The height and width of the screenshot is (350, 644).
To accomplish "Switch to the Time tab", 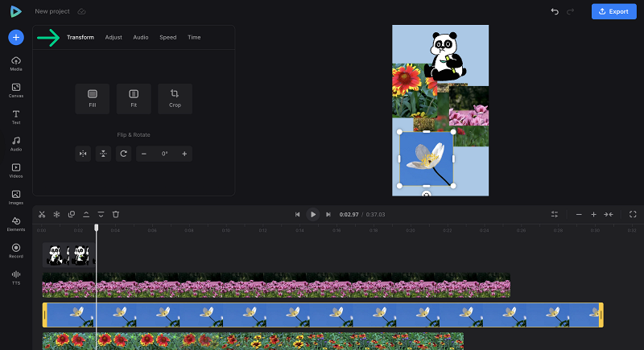I will pyautogui.click(x=194, y=37).
